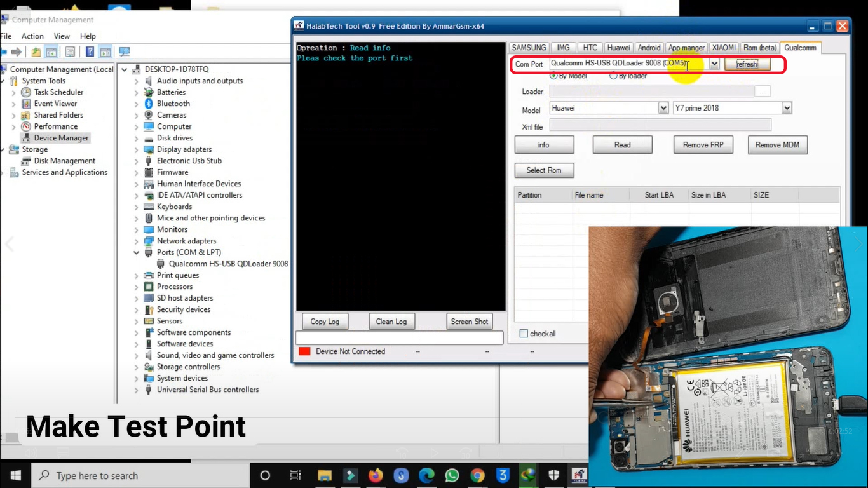Open the Y7 prime 2018 model dropdown
Screen dimensions: 868x488
[787, 108]
